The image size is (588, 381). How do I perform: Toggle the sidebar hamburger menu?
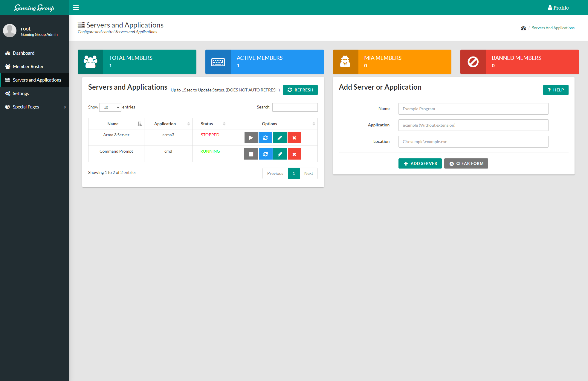(76, 8)
